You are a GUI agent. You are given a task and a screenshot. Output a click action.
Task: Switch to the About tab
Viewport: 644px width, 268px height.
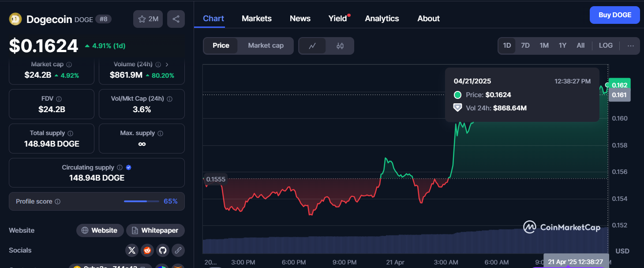[428, 19]
